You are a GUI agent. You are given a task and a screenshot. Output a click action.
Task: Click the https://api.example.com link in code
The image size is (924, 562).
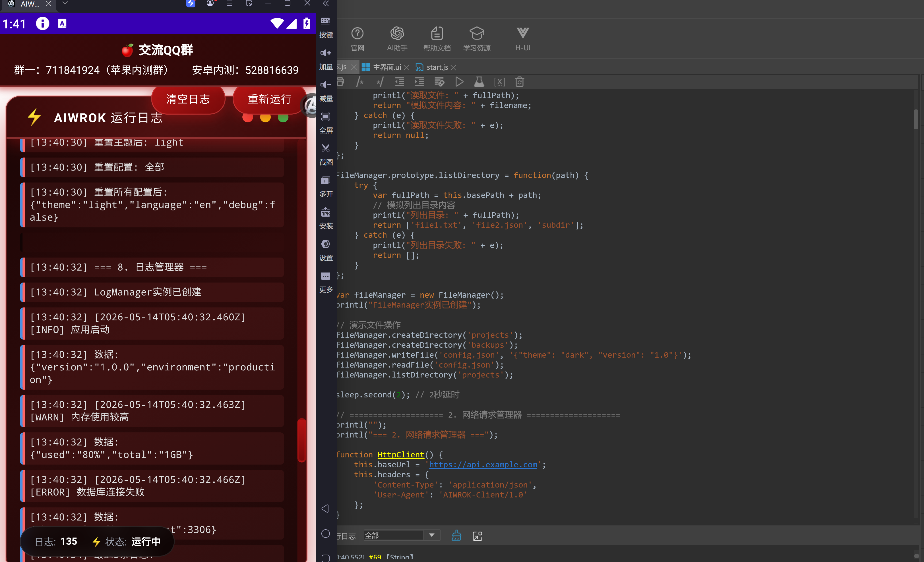coord(483,464)
